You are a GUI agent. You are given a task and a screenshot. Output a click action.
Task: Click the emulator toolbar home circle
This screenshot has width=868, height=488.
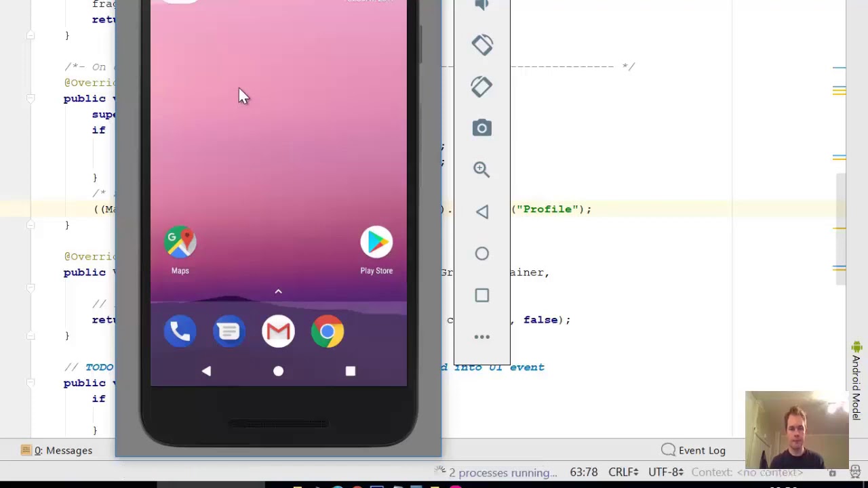click(482, 253)
